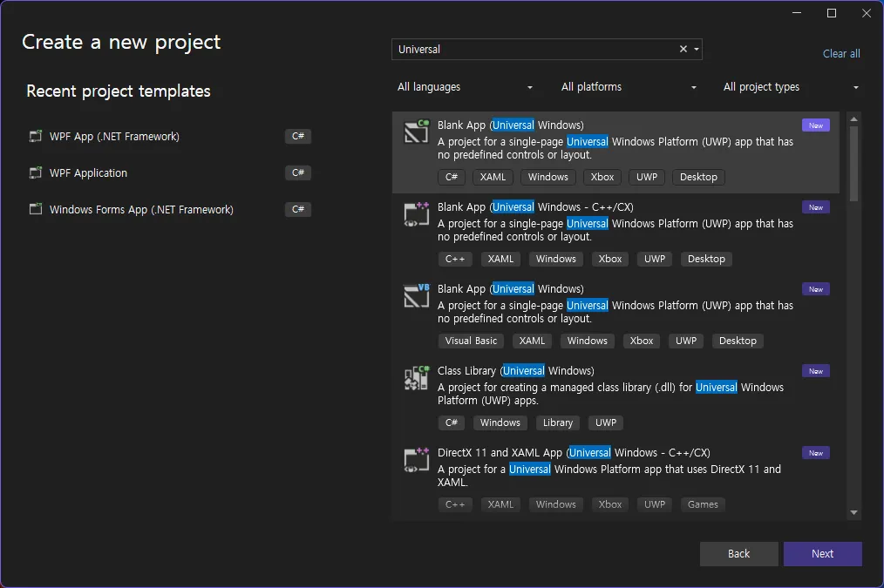884x588 pixels.
Task: Open the All languages dropdown
Action: [465, 87]
